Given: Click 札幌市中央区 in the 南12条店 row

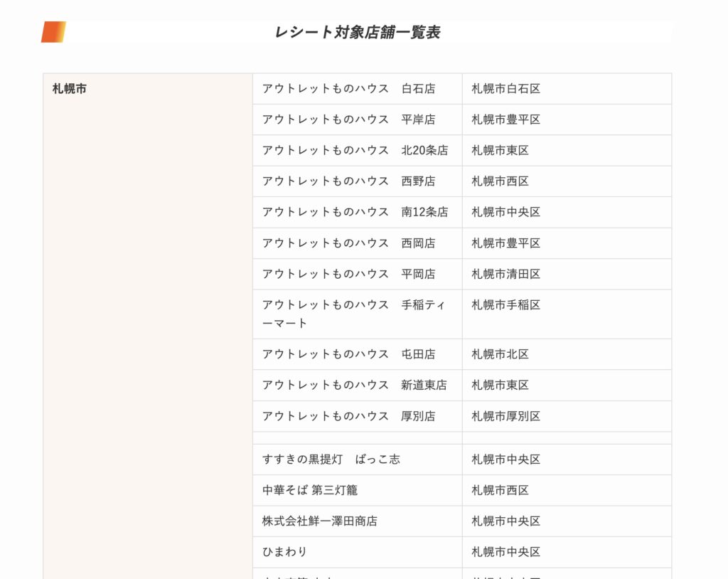Looking at the screenshot, I should [x=506, y=212].
